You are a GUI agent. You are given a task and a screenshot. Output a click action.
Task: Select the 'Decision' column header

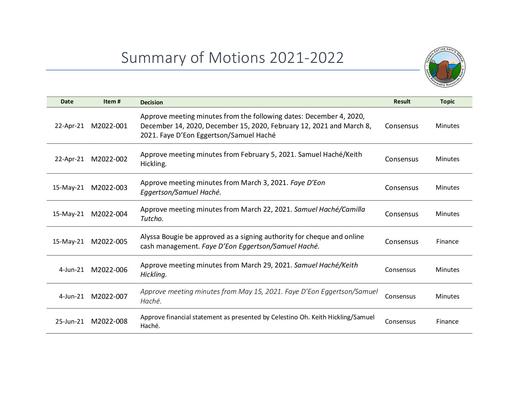pos(152,102)
